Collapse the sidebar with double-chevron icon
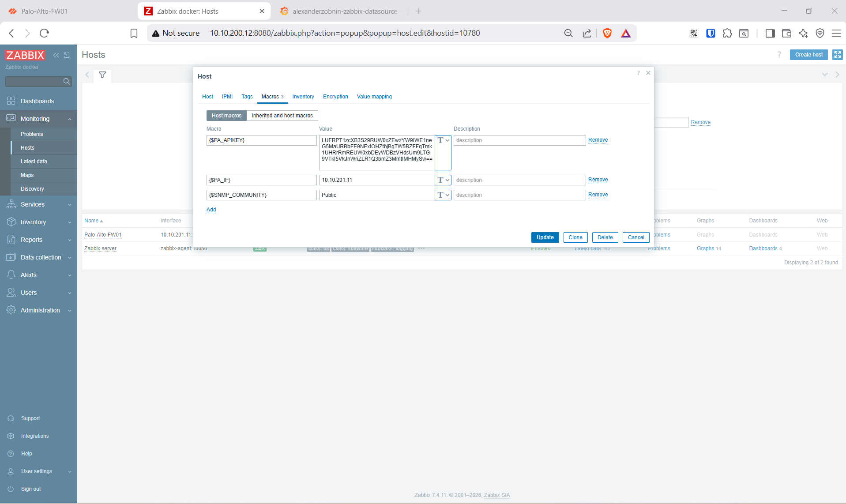Screen dimensions: 846x504 point(56,55)
